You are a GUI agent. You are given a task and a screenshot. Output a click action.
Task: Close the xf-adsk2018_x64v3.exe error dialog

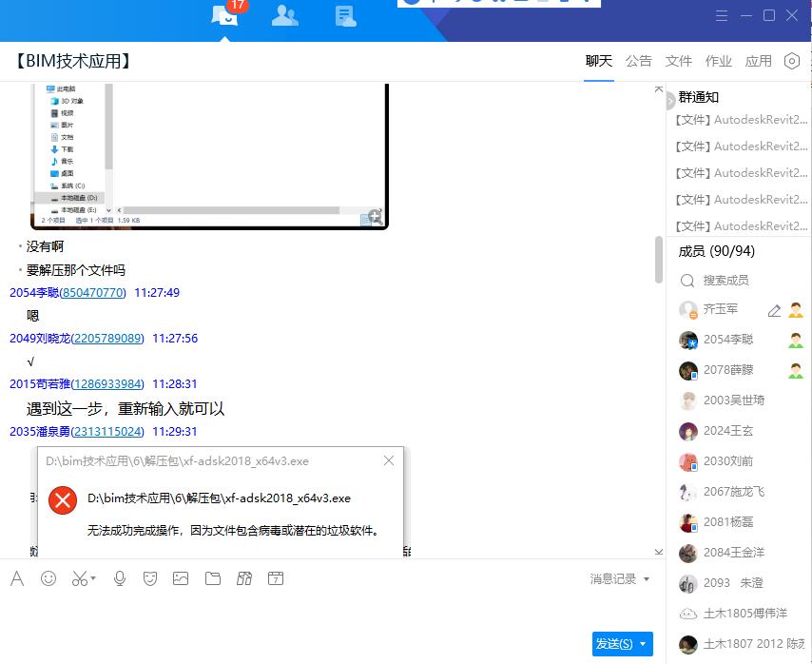(x=388, y=460)
